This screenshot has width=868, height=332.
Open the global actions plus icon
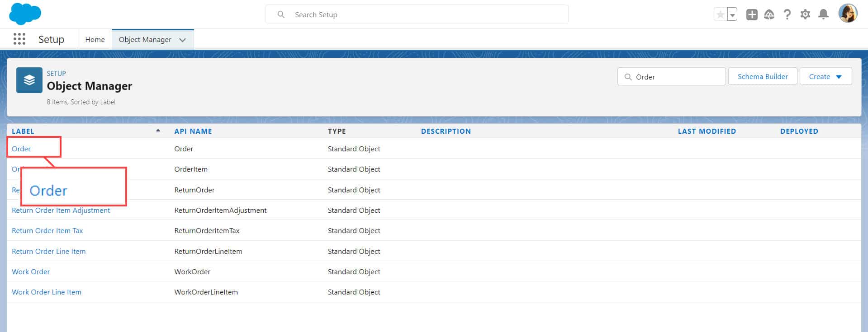pos(752,14)
